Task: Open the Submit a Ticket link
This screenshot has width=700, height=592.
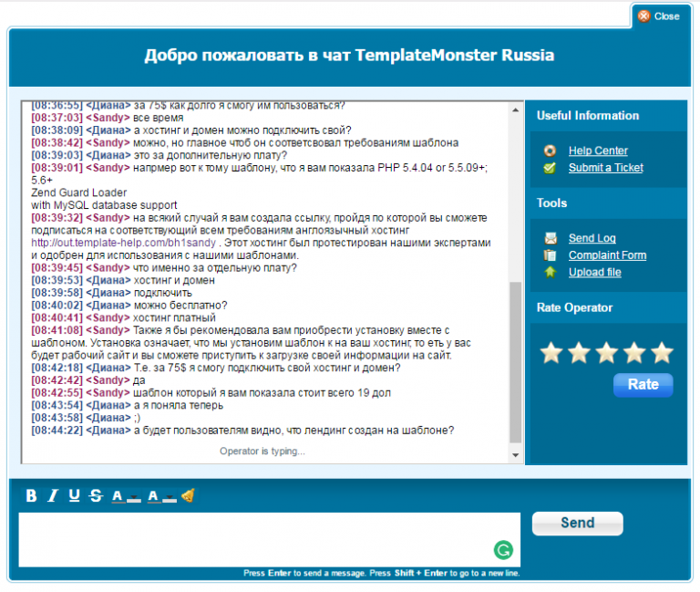Action: 606,168
